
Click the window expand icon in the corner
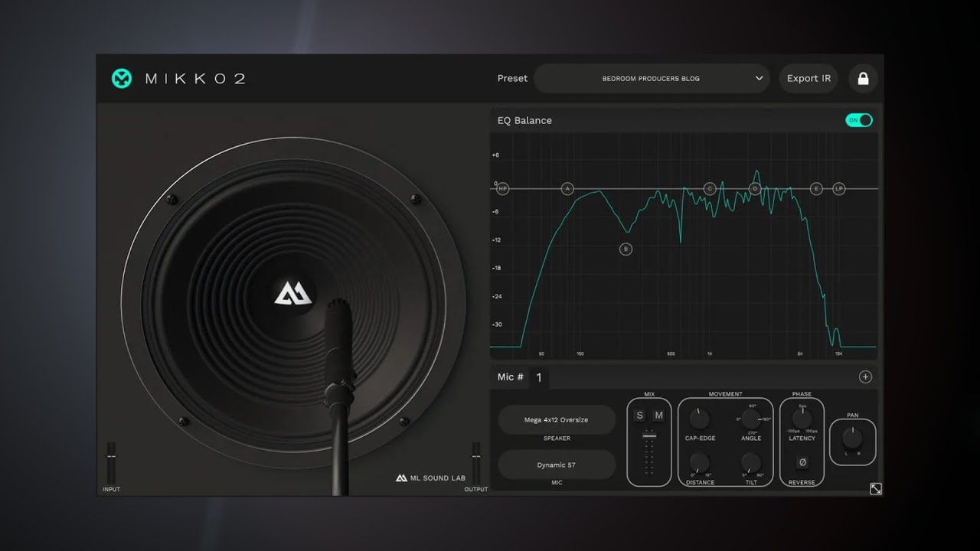[x=876, y=489]
